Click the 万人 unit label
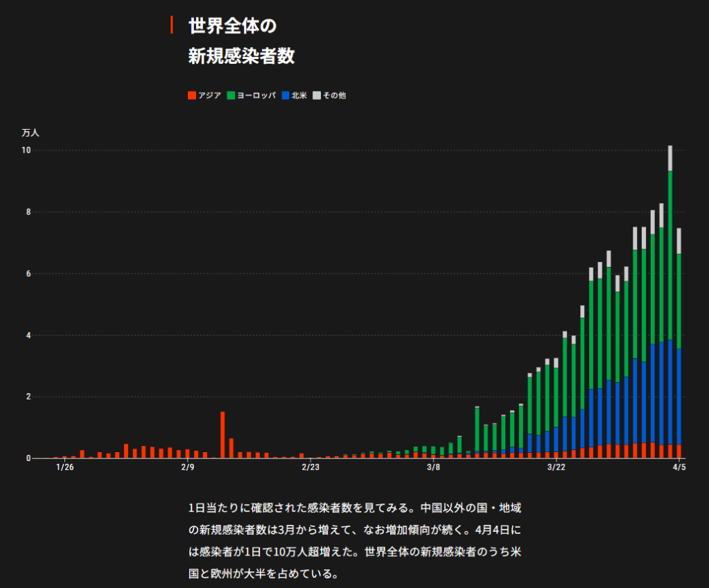The image size is (709, 588). pos(30,132)
